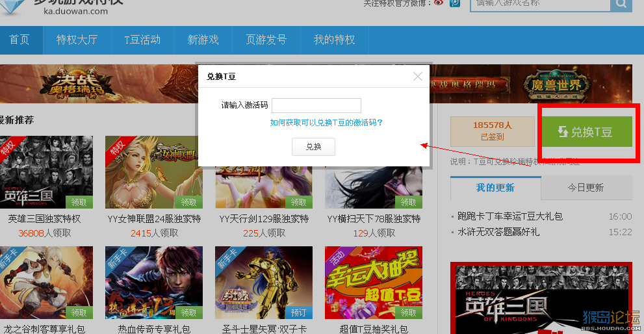
Task: Click the 225人领取 count text
Action: pyautogui.click(x=264, y=233)
